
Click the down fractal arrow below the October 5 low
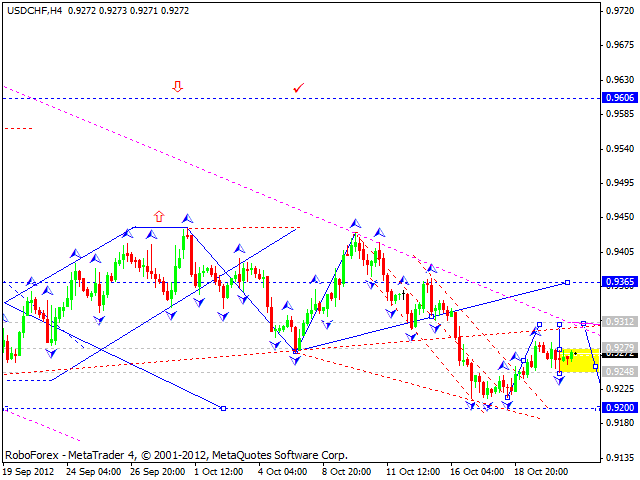(x=296, y=359)
